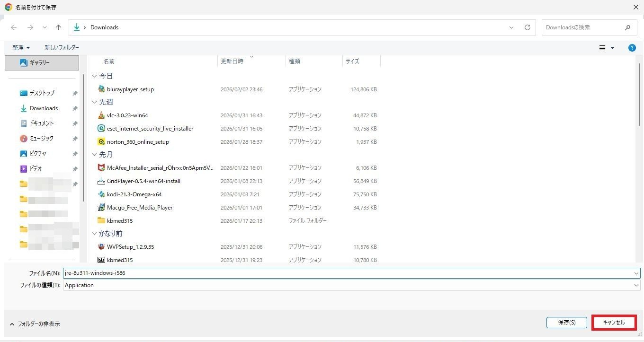Viewport: 644px width, 342px height.
Task: Select the kodi-21.3-Omega-x64 file
Action: pyautogui.click(x=134, y=194)
